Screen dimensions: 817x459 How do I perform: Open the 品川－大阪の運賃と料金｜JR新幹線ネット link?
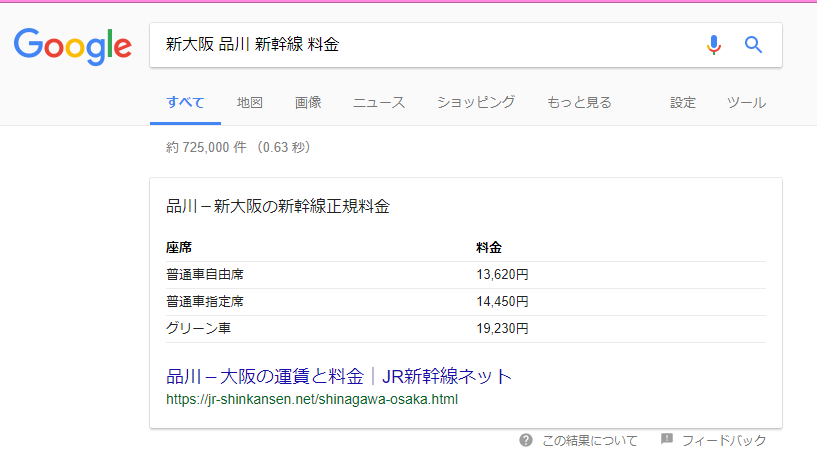click(339, 376)
